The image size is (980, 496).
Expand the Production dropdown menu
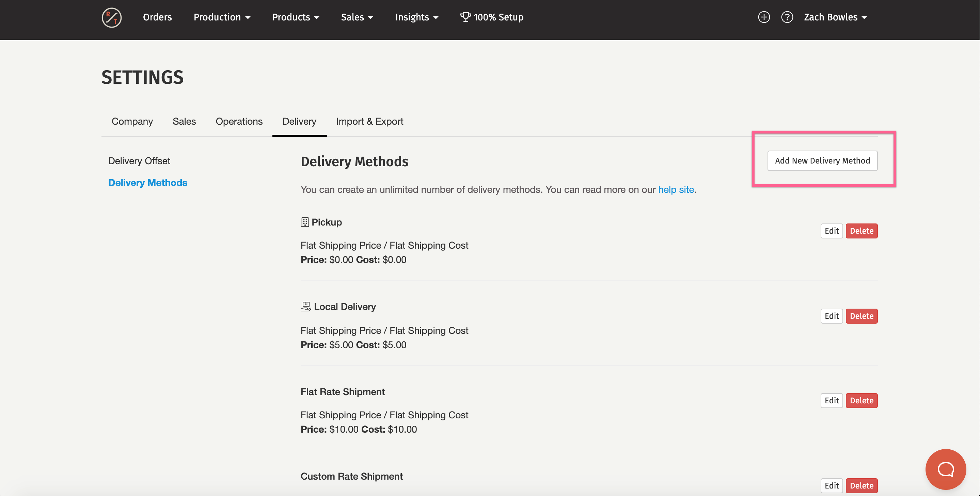[222, 17]
